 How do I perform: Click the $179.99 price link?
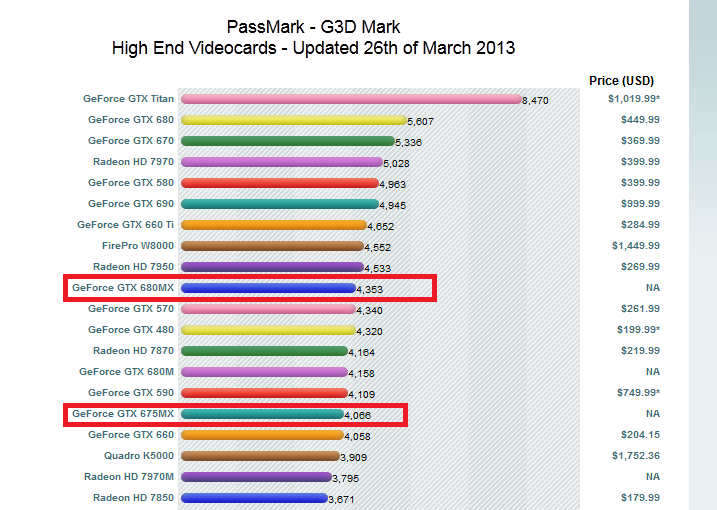tap(640, 498)
